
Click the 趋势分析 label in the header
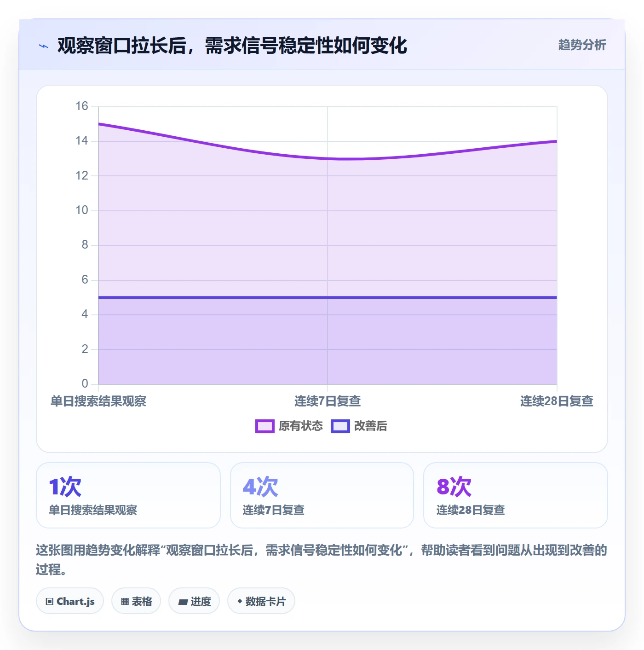pos(582,45)
